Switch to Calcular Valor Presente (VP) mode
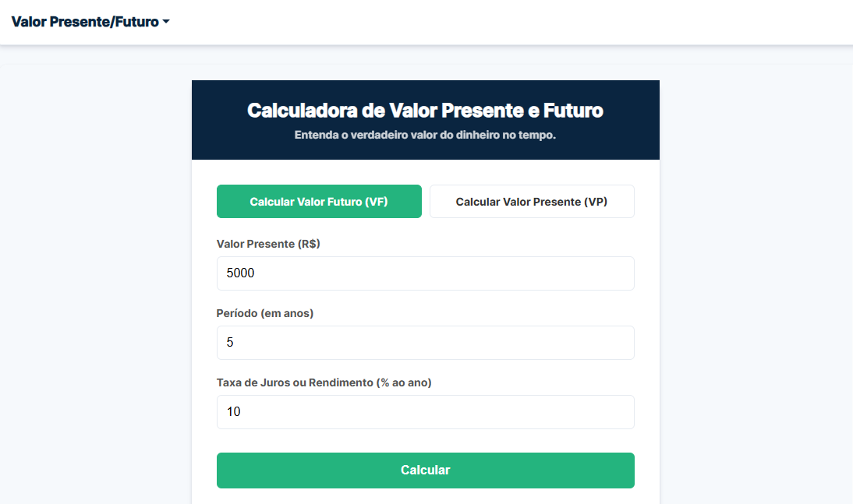This screenshot has height=504, width=853. pyautogui.click(x=531, y=201)
